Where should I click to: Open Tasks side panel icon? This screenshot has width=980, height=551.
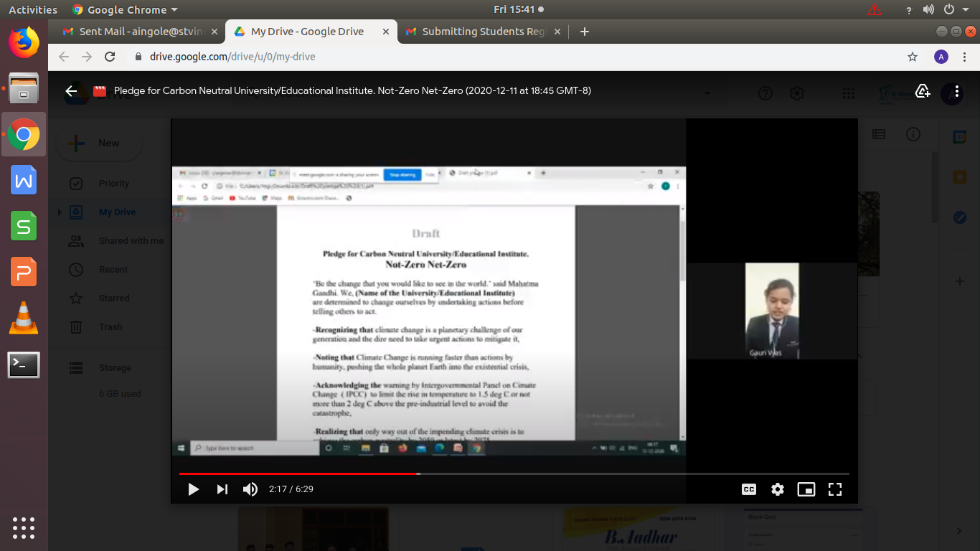960,217
